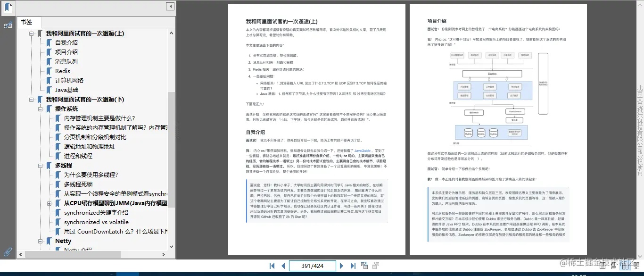Click the page number field 391/424
Screen dimensions: 644x276
313,266
